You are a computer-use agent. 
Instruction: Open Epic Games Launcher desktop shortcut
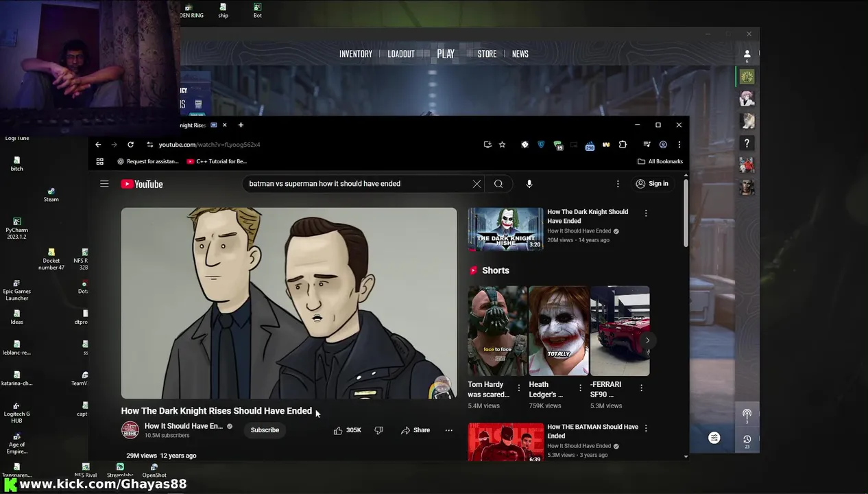(16, 290)
